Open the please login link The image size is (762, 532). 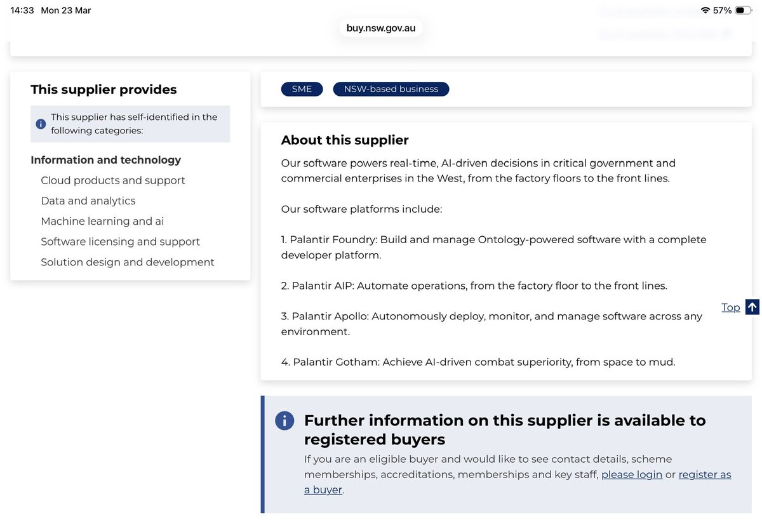pyautogui.click(x=632, y=474)
